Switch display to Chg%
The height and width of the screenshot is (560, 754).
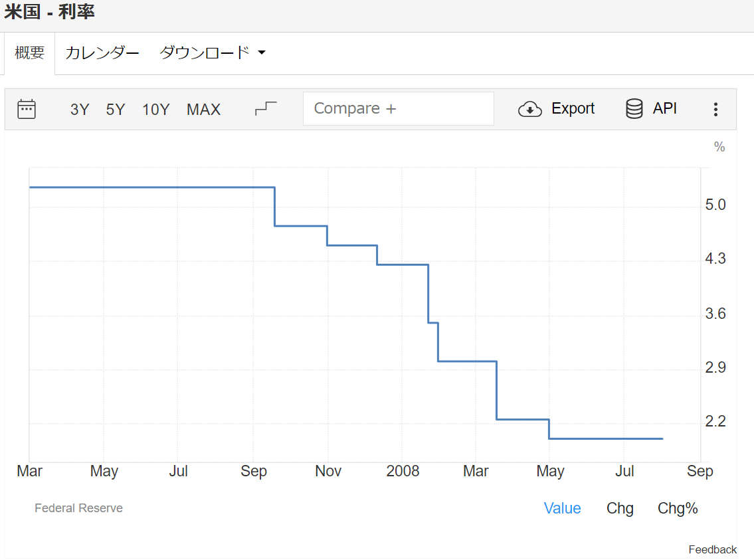[x=678, y=508]
